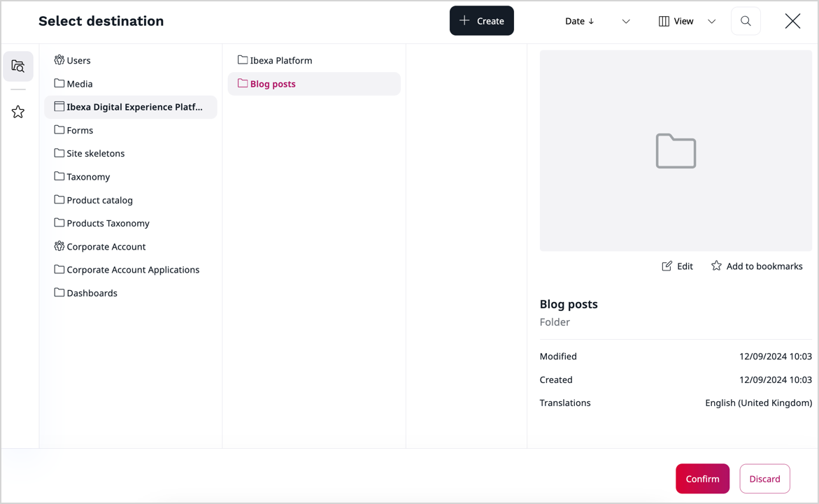This screenshot has height=504, width=819.
Task: Click the folder preview thumbnail
Action: (x=675, y=150)
